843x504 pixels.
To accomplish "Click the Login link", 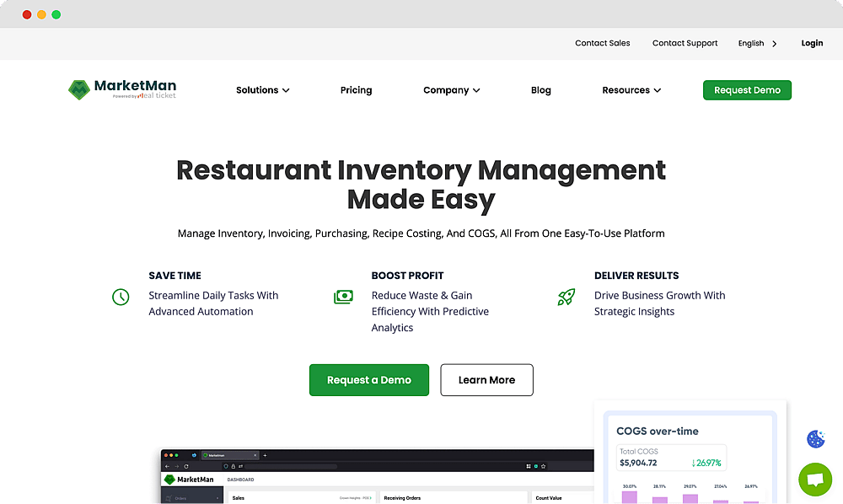I will point(812,43).
